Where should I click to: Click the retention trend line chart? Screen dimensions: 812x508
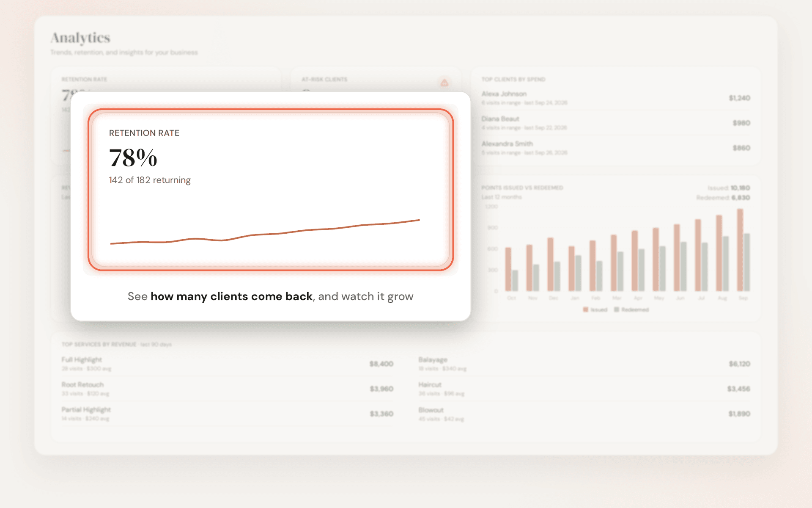tap(265, 232)
